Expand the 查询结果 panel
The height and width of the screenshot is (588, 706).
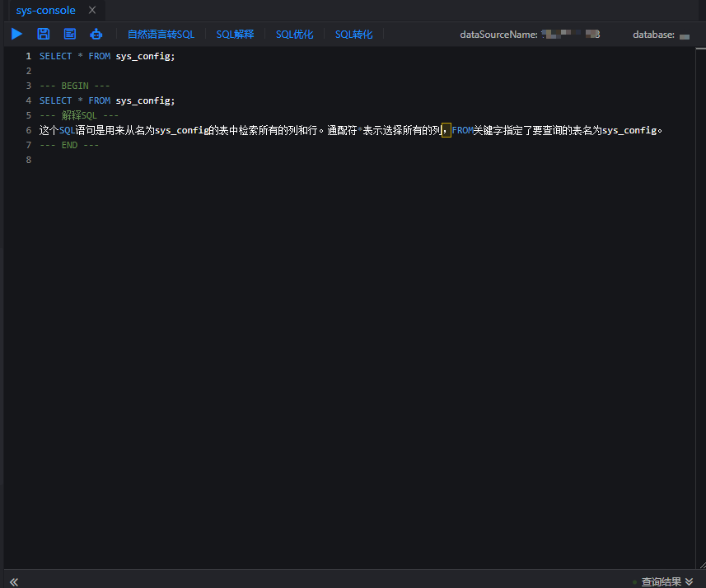pos(666,581)
